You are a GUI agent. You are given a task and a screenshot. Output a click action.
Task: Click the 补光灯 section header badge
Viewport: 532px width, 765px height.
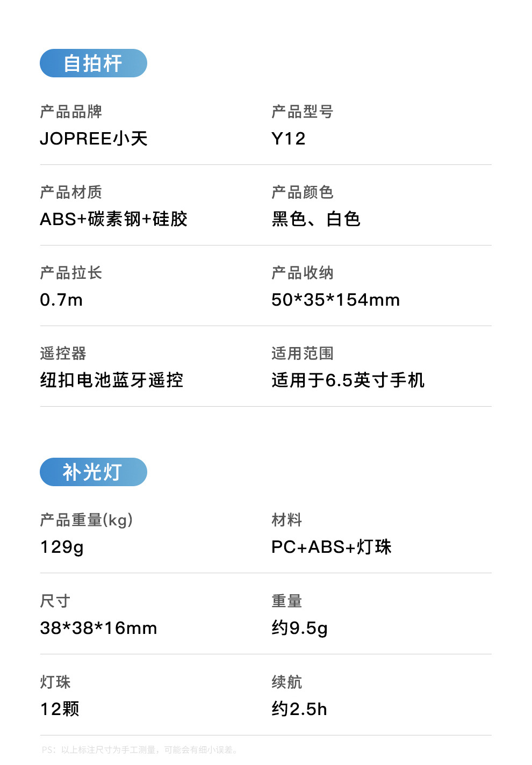[93, 472]
